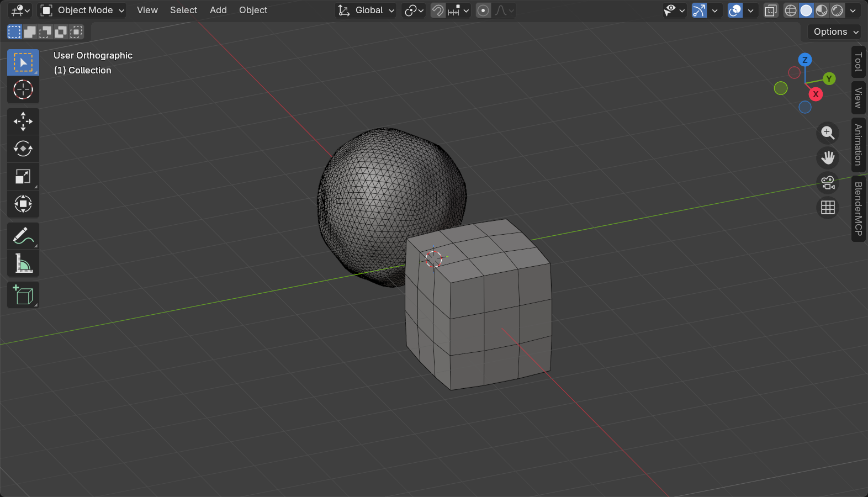
Task: Toggle viewport overlays
Action: click(x=735, y=10)
